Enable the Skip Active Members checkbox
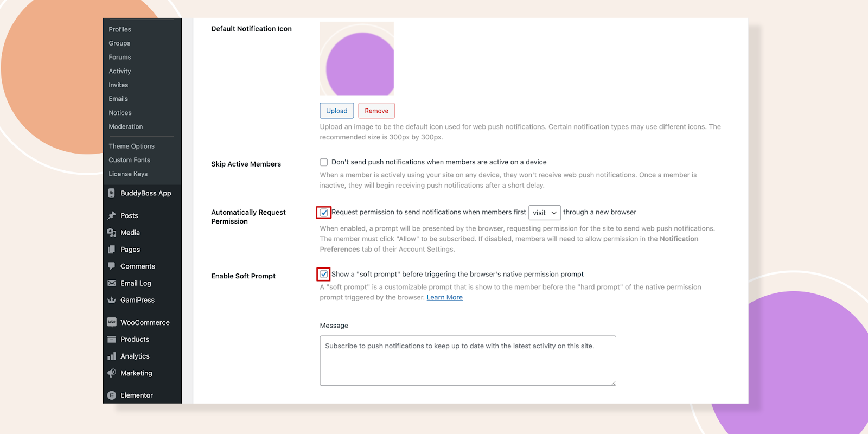This screenshot has width=868, height=434. pos(324,162)
